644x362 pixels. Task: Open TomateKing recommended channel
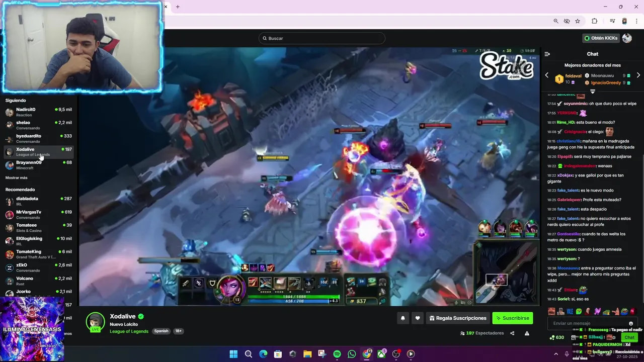pos(38,254)
